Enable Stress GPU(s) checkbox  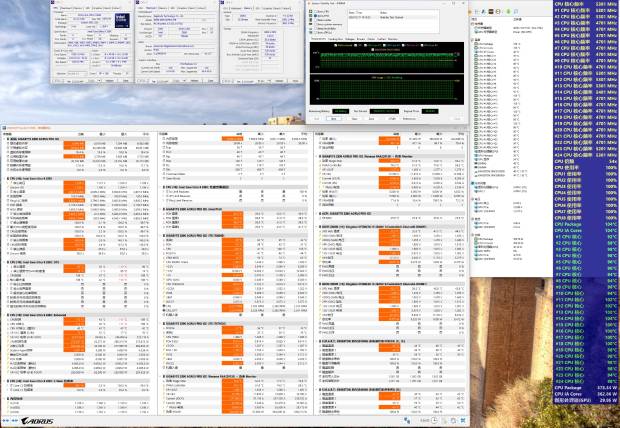point(316,32)
